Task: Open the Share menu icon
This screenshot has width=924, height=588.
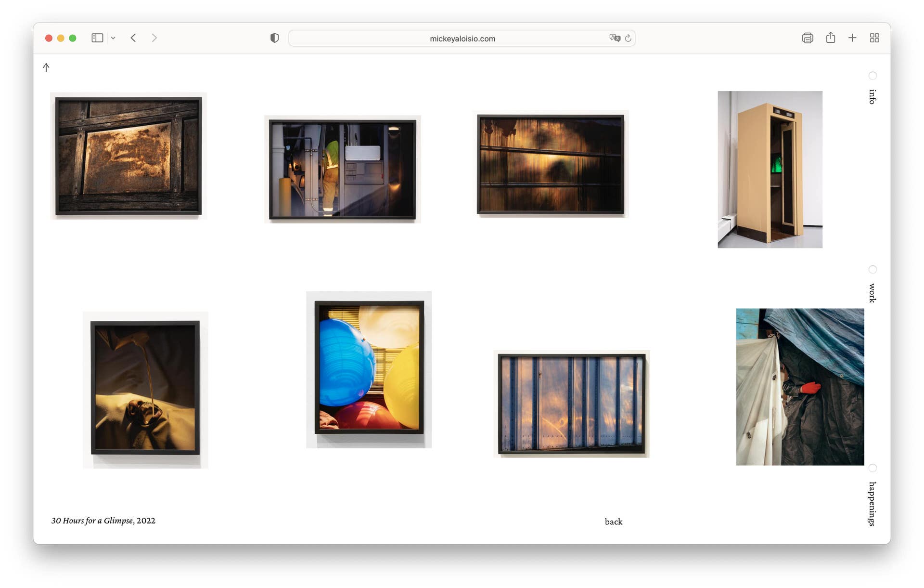Action: (831, 38)
